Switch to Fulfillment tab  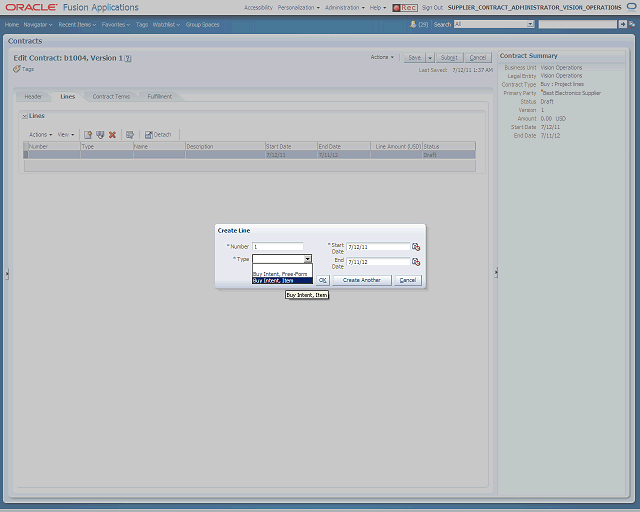pyautogui.click(x=160, y=97)
